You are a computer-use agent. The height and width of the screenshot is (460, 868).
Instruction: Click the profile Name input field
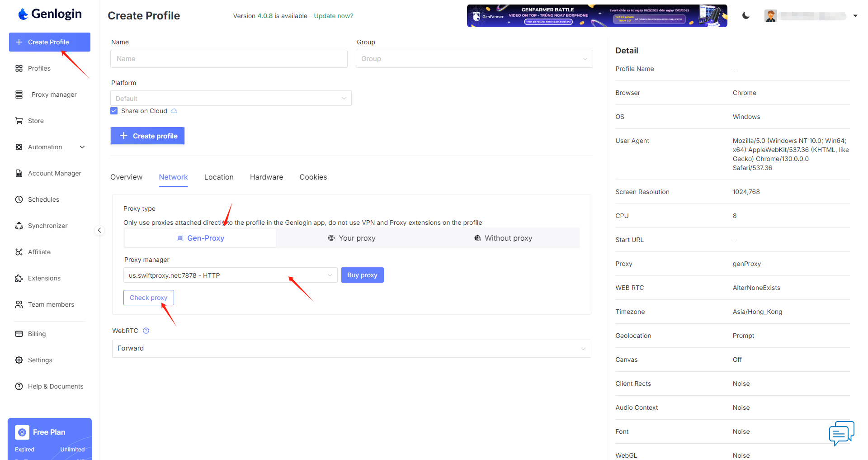pos(229,59)
